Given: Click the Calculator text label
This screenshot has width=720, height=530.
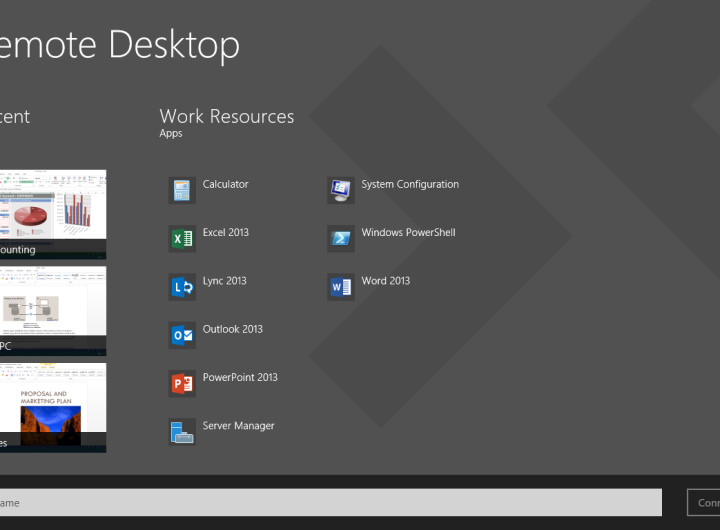Looking at the screenshot, I should (x=225, y=184).
